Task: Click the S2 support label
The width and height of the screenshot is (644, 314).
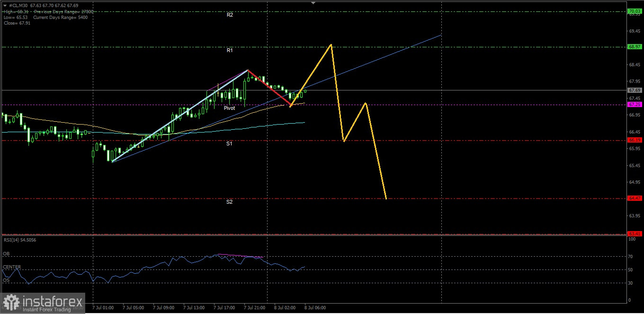Action: pyautogui.click(x=229, y=202)
